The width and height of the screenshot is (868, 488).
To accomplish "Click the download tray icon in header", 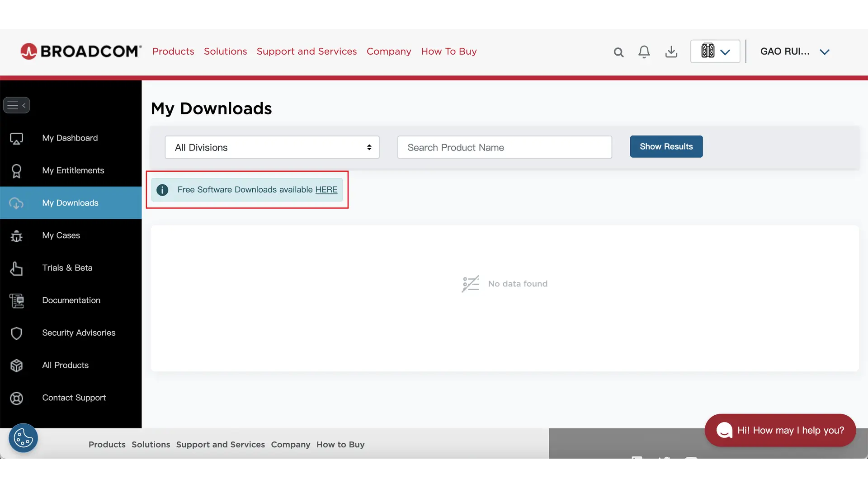I will click(671, 52).
